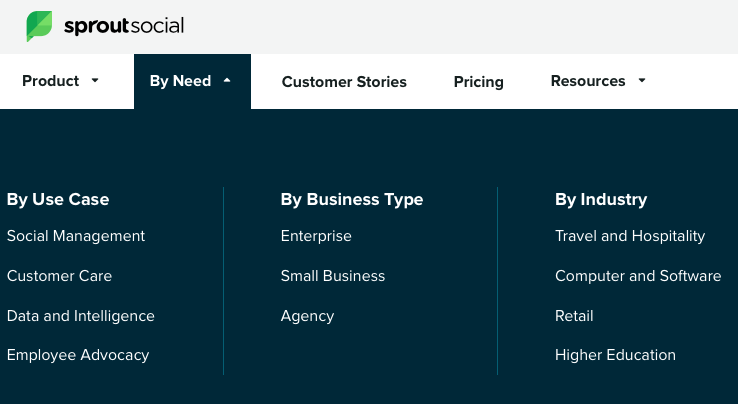
Task: Collapse the By Need menu arrow
Action: click(227, 81)
